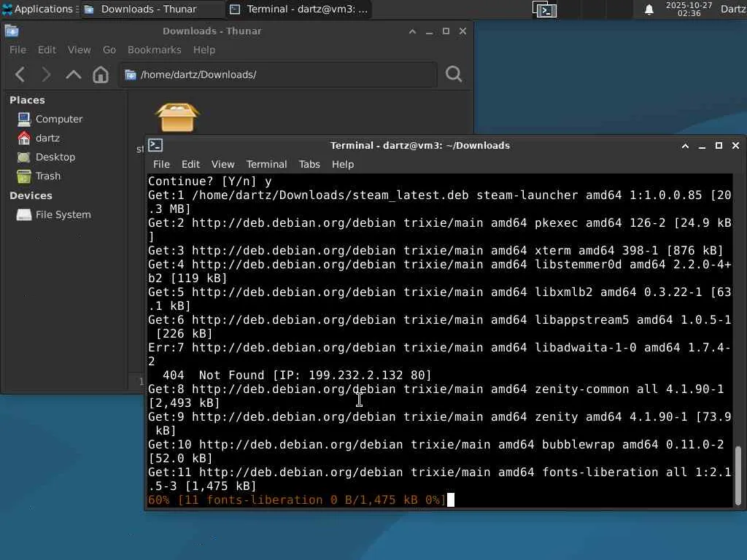Click the 60% fonts-liberation progress line
This screenshot has height=560, width=747.
coord(297,500)
